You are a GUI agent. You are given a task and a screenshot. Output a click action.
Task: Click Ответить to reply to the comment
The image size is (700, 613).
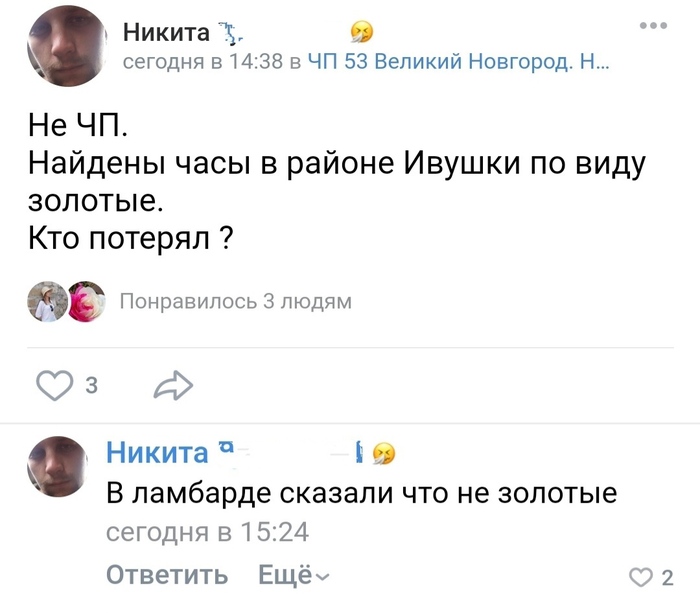coord(167,576)
